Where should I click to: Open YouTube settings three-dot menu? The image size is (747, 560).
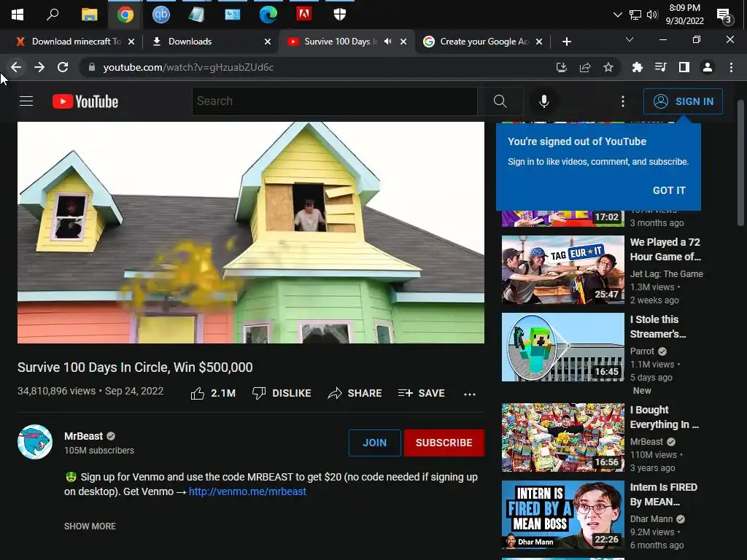click(623, 101)
